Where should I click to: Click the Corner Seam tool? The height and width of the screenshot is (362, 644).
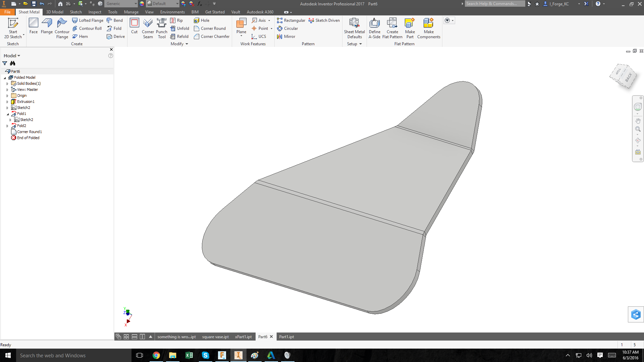(x=148, y=27)
